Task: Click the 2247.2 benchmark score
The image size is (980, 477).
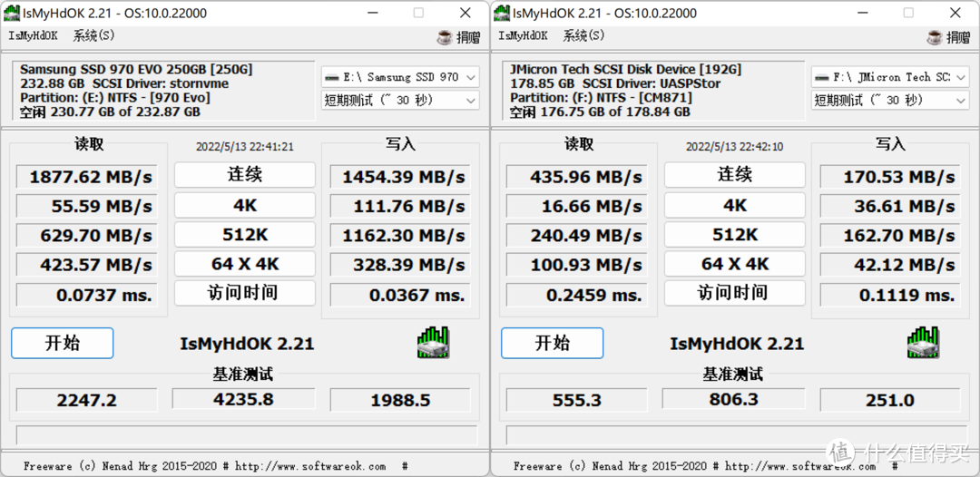Action: (x=86, y=400)
